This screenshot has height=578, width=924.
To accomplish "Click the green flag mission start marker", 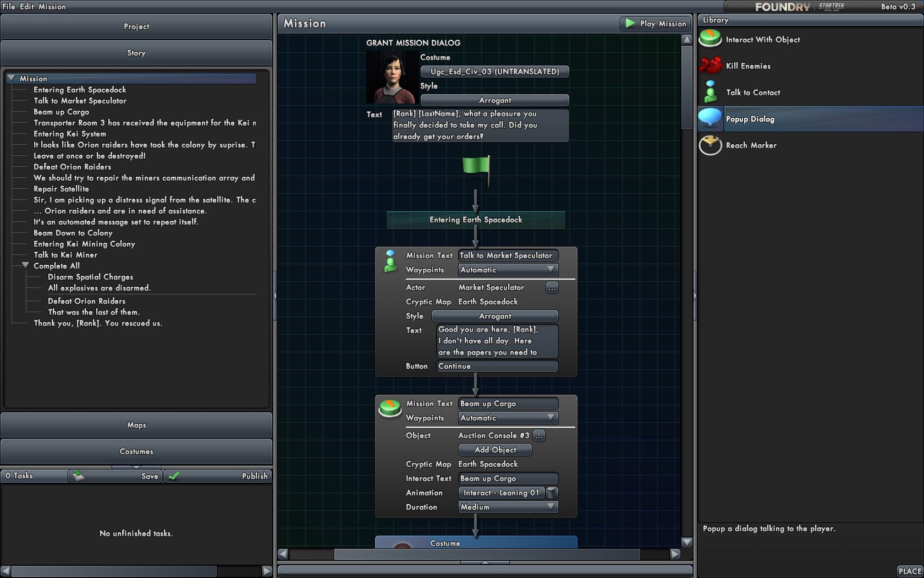I will pos(476,171).
